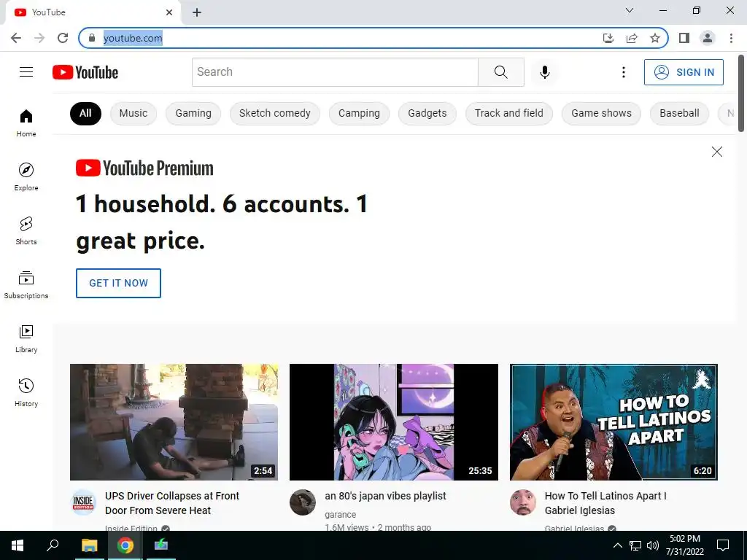Go to Home in sidebar
This screenshot has width=747, height=560.
(26, 122)
